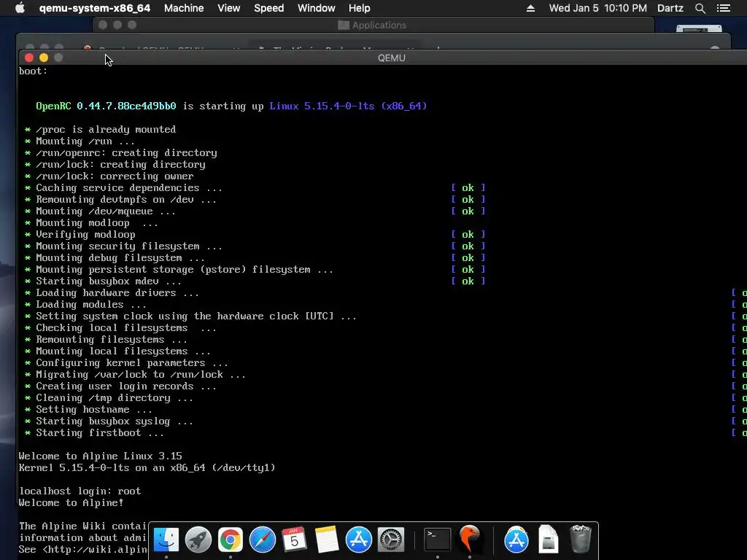
Task: Click ok status beside Caching service dependencies
Action: 468,187
